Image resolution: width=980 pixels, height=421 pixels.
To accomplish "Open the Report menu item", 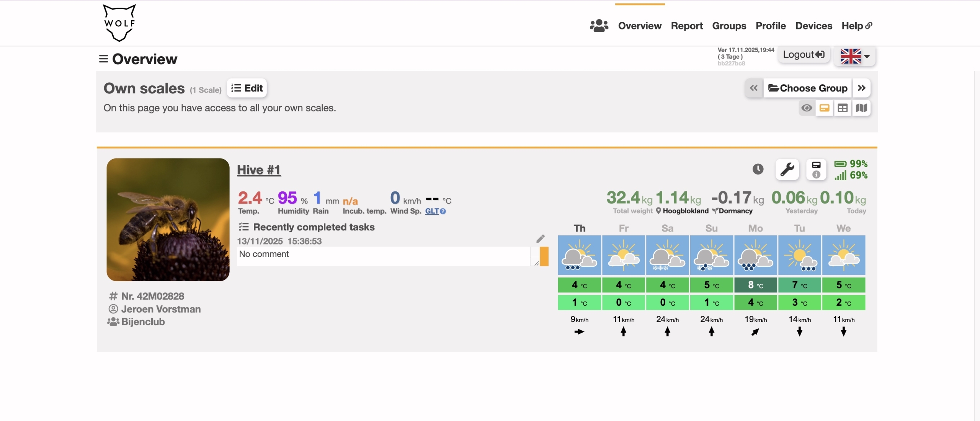I will click(x=687, y=25).
